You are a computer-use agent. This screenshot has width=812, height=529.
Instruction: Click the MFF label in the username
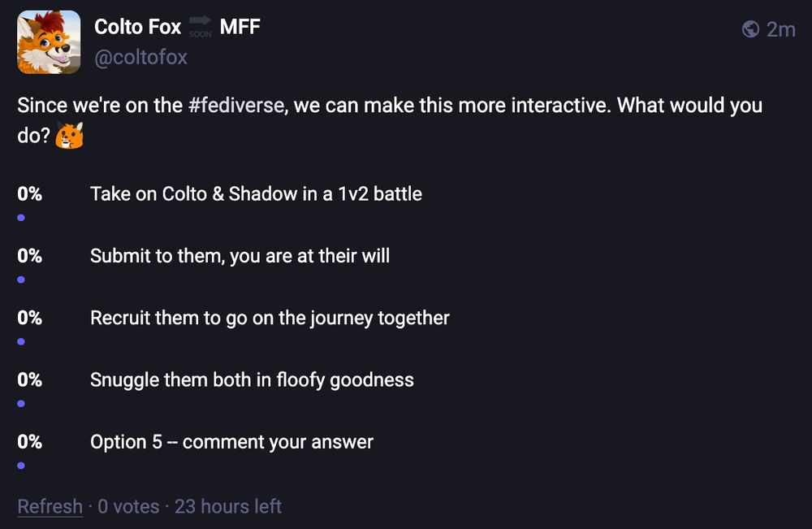click(x=242, y=26)
